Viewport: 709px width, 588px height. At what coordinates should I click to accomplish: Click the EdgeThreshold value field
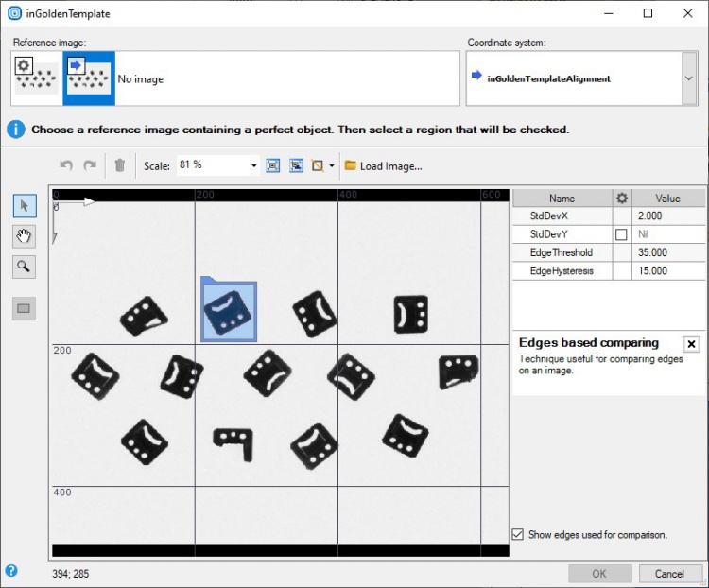coord(667,252)
